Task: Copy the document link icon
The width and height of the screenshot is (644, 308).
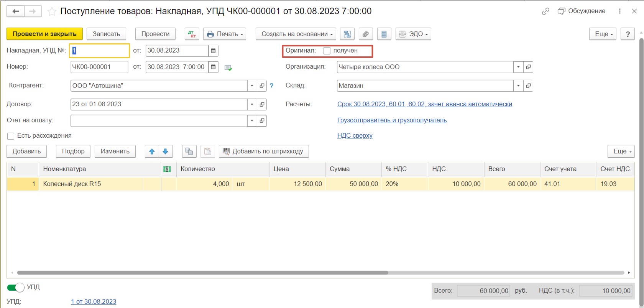Action: 545,12
